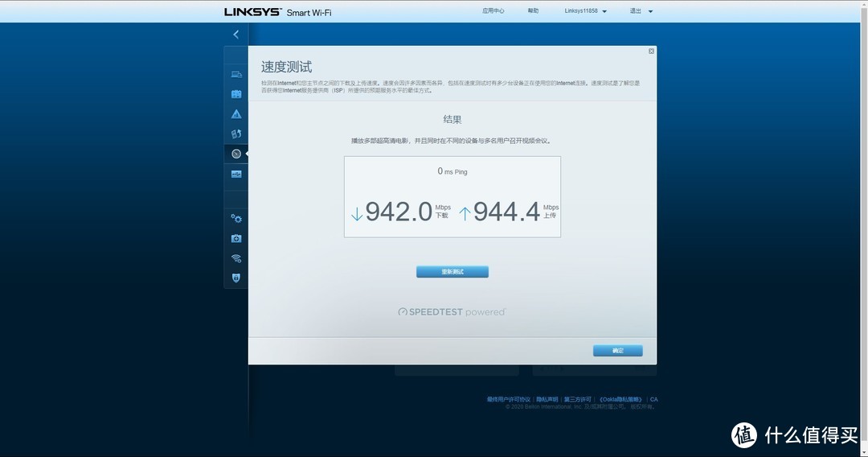
Task: Click the 0 ms Ping reading
Action: [452, 171]
